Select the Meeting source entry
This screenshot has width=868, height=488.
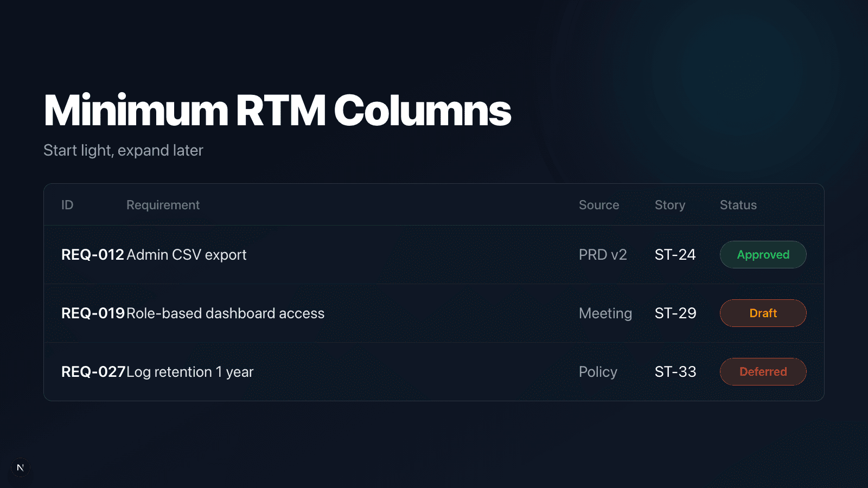pos(605,313)
